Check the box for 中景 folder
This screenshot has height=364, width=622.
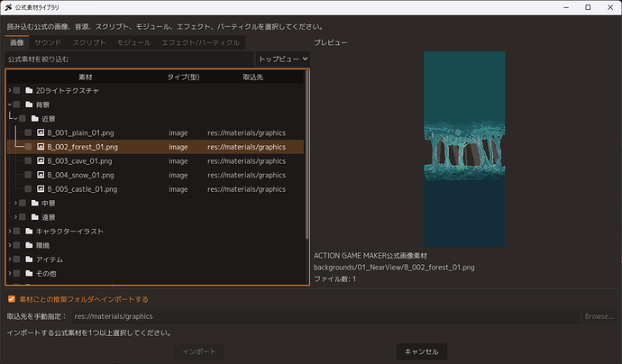pos(23,203)
